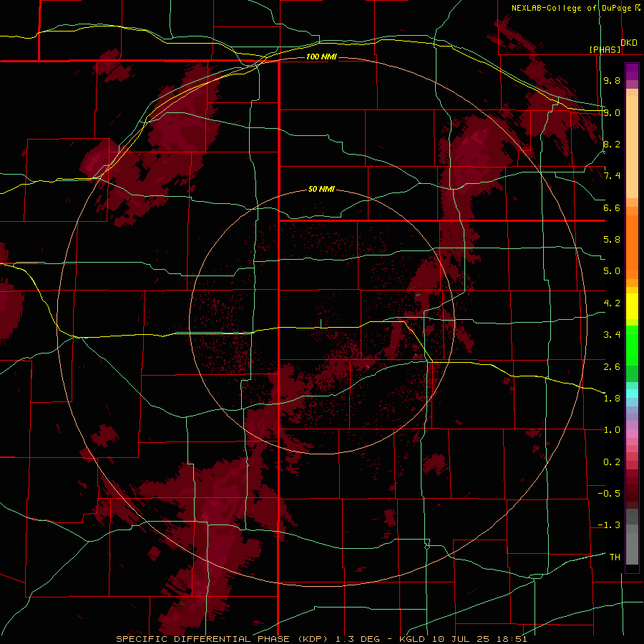
Task: Click the 5.8 value on the color scale
Action: coord(612,240)
